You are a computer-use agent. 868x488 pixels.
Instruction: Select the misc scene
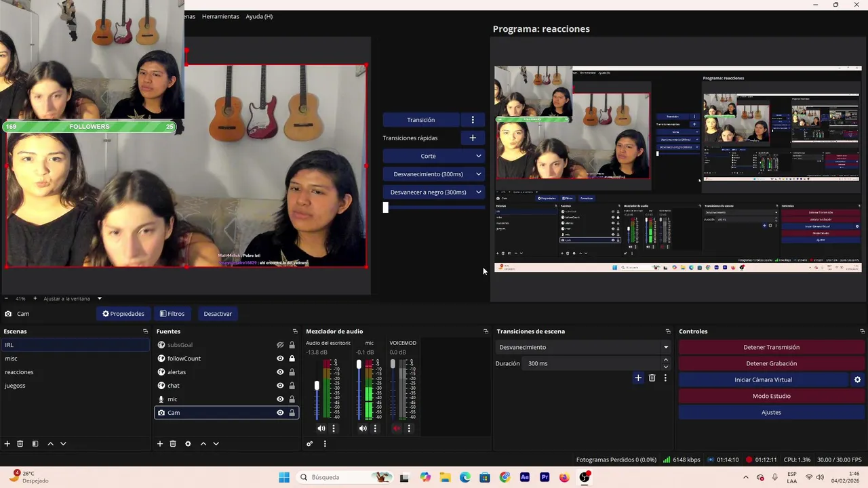(x=75, y=359)
